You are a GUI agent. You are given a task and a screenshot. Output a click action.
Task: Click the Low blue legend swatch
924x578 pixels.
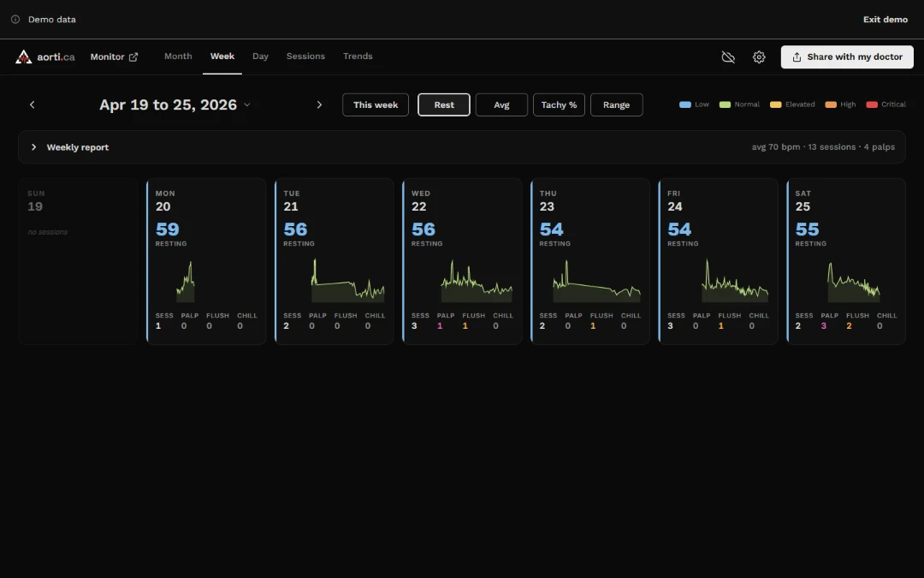(684, 104)
